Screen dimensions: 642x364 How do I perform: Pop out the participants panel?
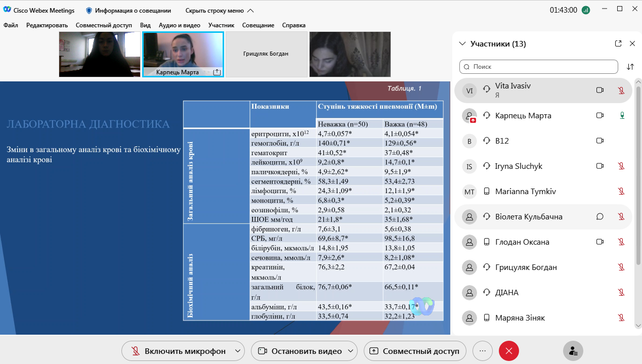pos(618,43)
